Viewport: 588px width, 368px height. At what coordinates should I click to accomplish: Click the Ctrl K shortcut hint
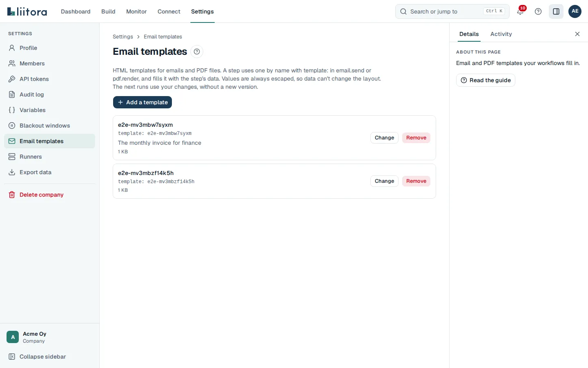494,11
